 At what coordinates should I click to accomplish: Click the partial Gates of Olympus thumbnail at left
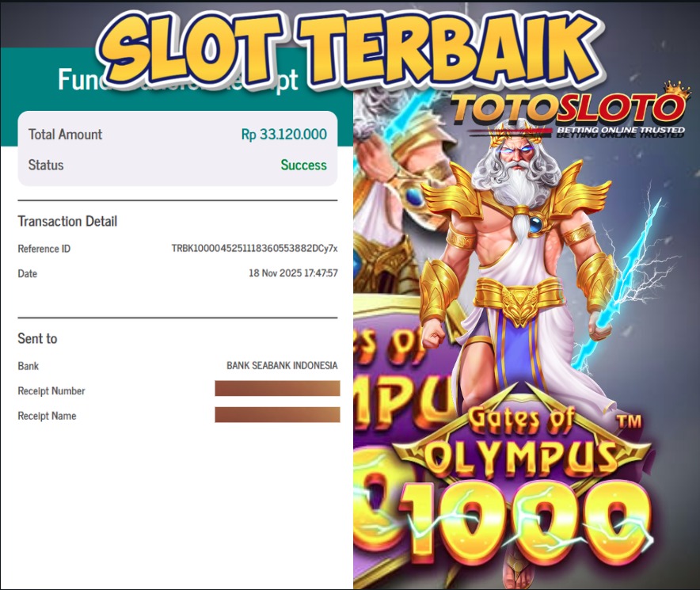tap(393, 340)
